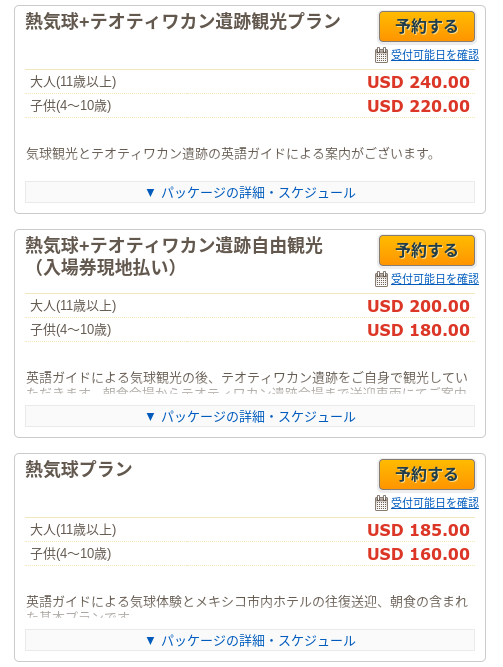Expand package details for 熱気球プラン
The image size is (503, 667).
[x=250, y=641]
